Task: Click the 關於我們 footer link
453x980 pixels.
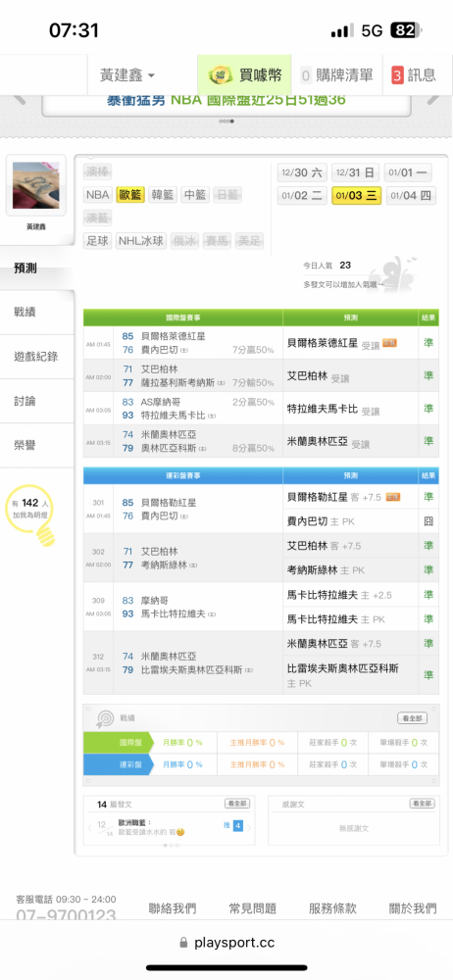Action: click(x=413, y=908)
